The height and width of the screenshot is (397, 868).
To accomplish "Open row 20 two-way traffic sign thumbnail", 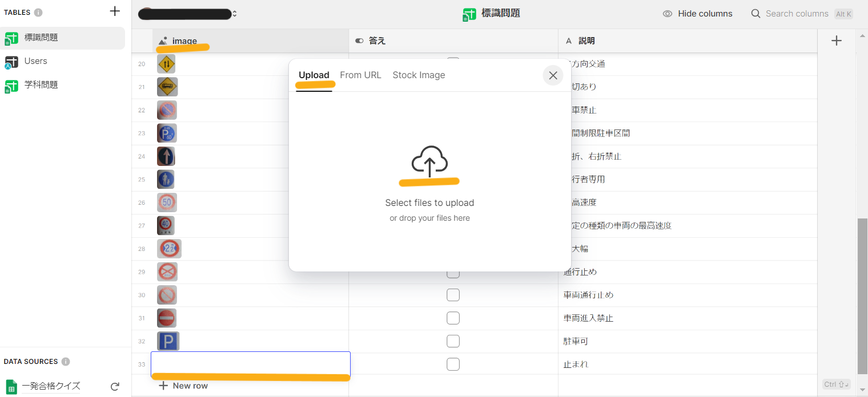I will (166, 64).
